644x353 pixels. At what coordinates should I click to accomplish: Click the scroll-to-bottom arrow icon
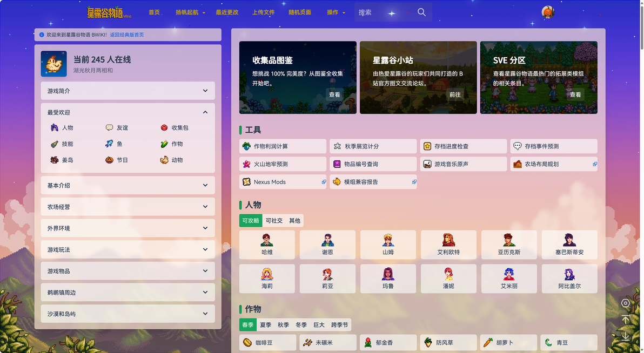pos(625,336)
